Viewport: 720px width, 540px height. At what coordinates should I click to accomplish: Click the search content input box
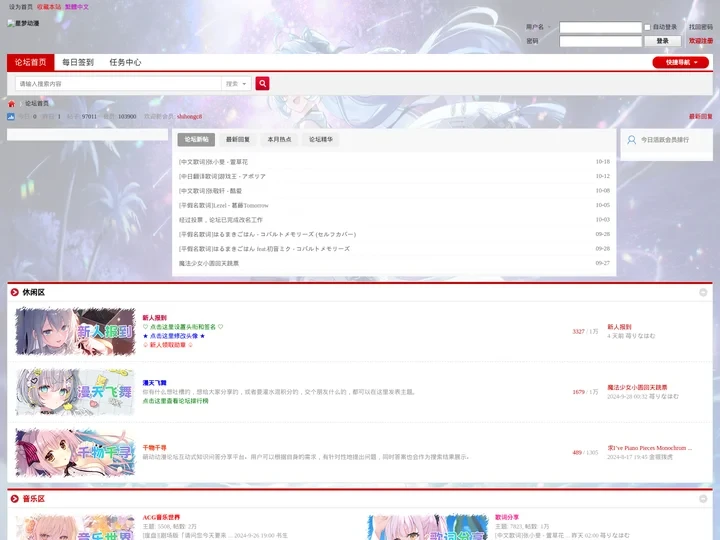118,84
